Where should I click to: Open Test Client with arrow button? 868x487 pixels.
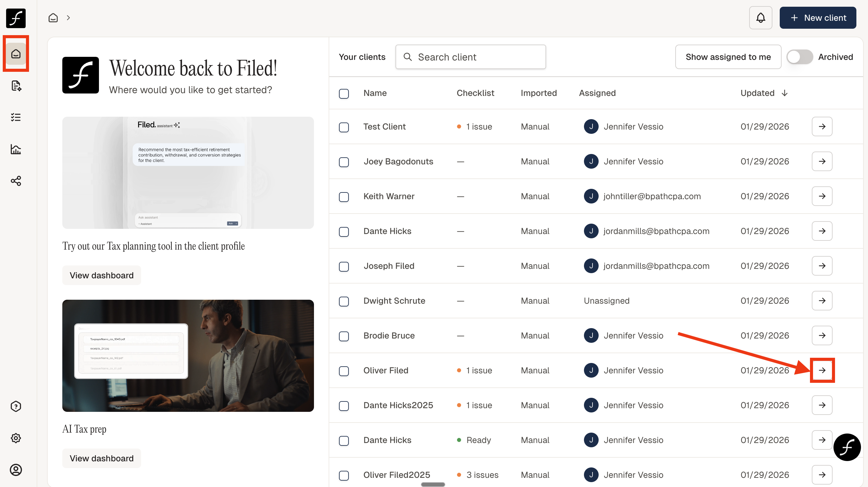822,126
